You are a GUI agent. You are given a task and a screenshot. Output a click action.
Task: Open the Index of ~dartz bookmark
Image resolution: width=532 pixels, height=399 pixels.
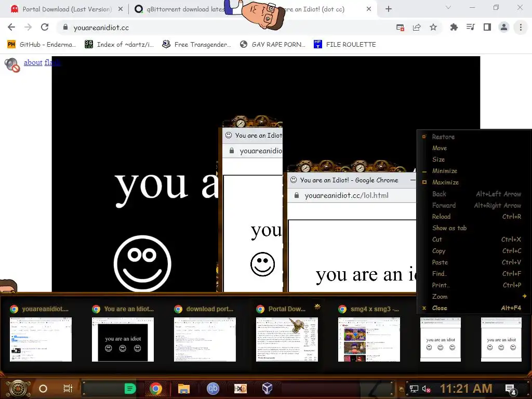pos(119,45)
